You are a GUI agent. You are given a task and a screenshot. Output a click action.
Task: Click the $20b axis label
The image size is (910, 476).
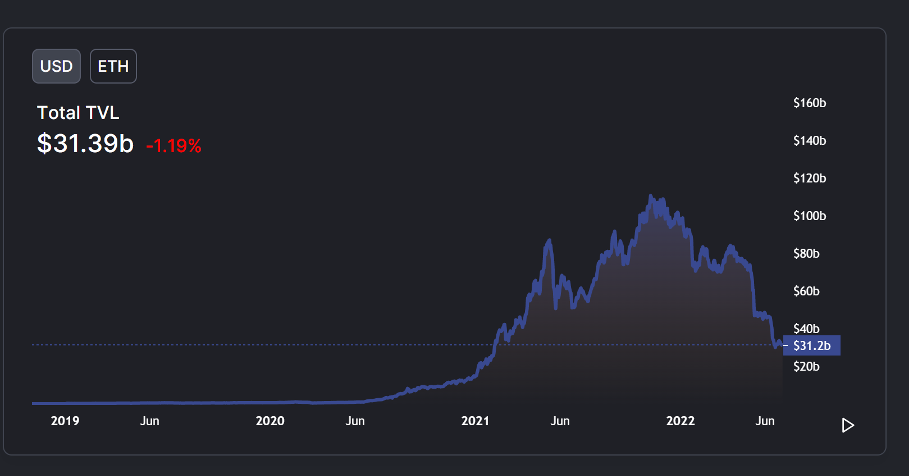point(806,366)
